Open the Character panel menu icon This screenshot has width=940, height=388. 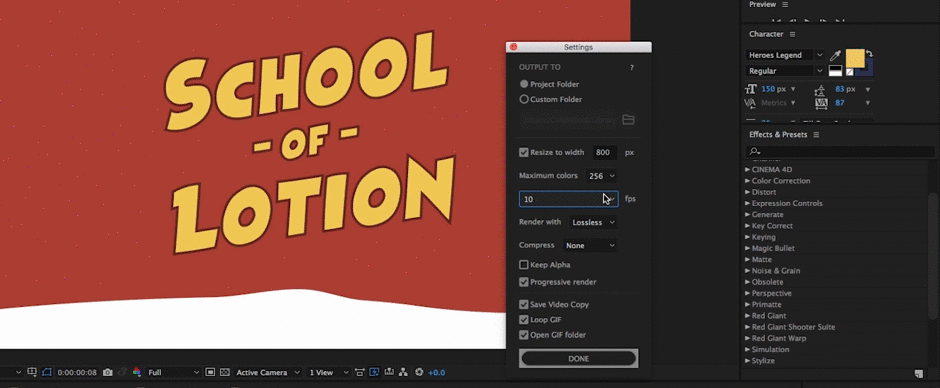click(x=793, y=34)
